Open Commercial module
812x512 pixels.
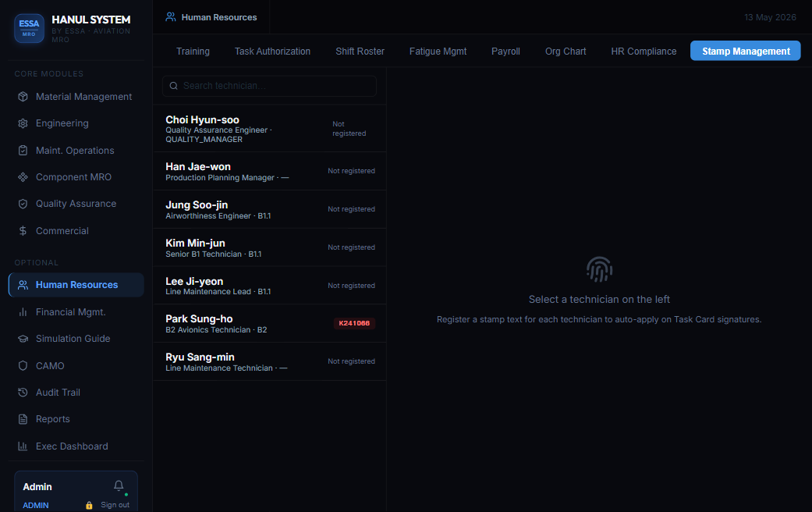[x=76, y=230]
